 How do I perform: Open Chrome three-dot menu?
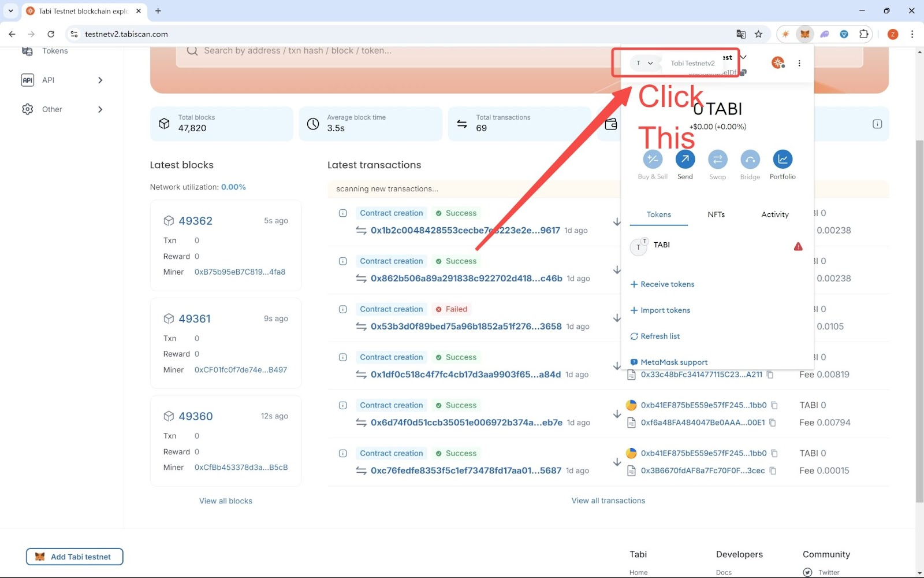coord(912,34)
